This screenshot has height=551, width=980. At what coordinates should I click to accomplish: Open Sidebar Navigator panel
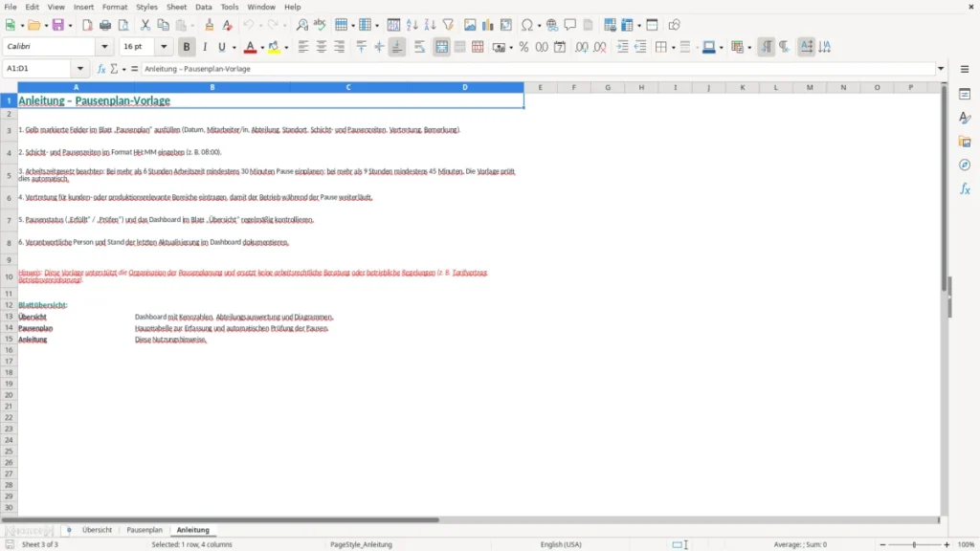[x=965, y=165]
